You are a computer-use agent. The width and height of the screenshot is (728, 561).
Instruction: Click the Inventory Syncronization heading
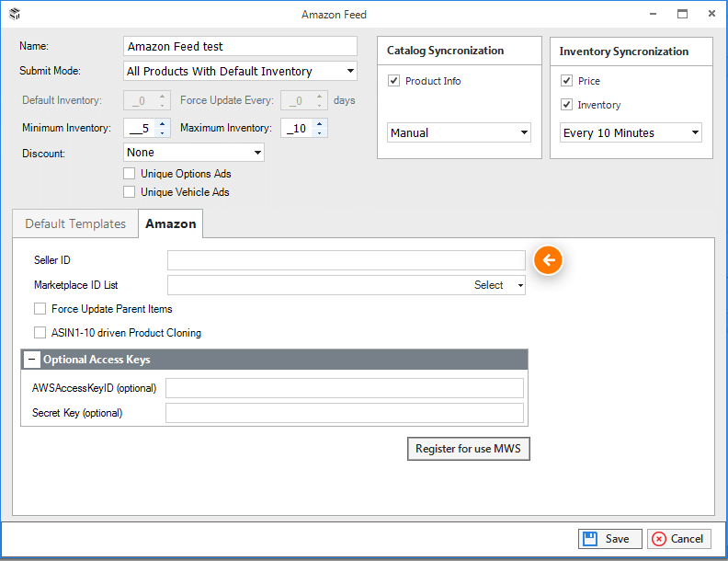pyautogui.click(x=623, y=52)
